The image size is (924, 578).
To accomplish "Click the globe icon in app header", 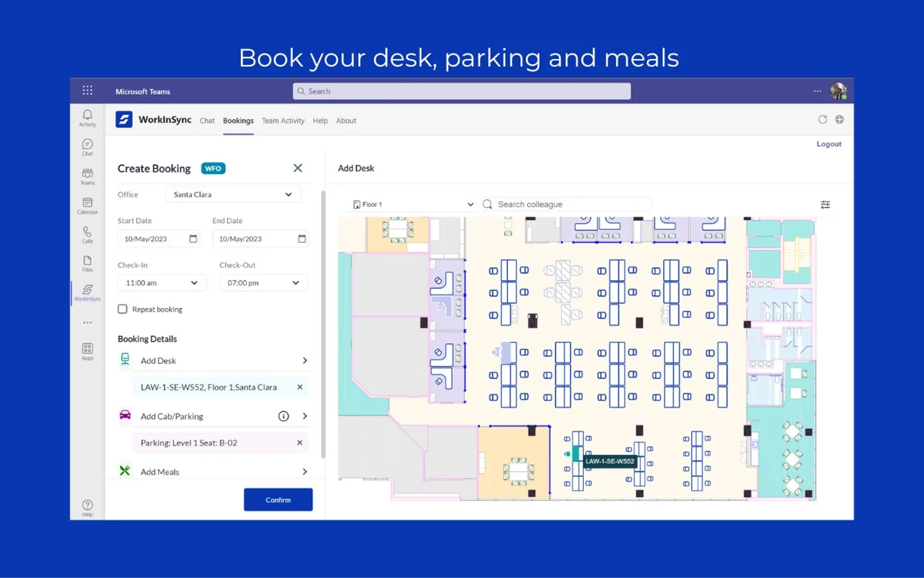I will click(x=840, y=120).
